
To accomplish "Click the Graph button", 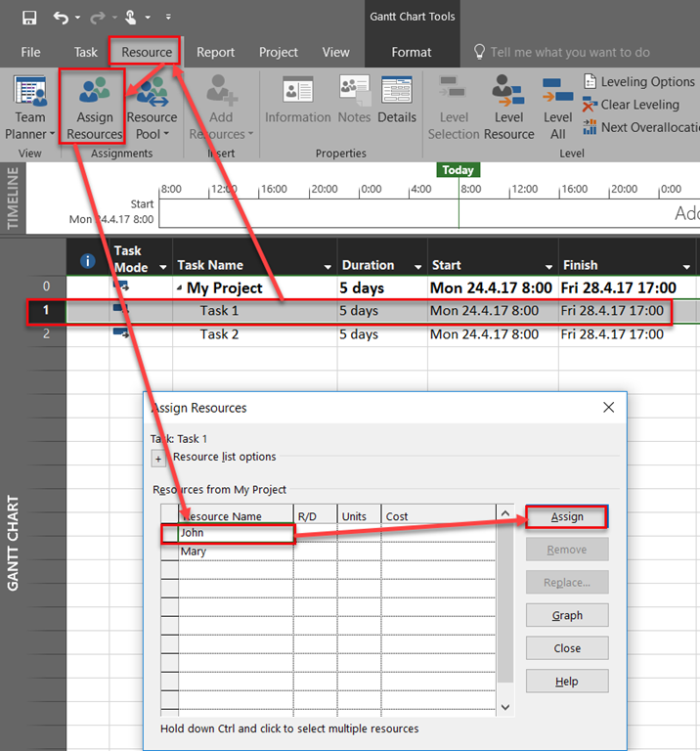I will click(x=567, y=615).
